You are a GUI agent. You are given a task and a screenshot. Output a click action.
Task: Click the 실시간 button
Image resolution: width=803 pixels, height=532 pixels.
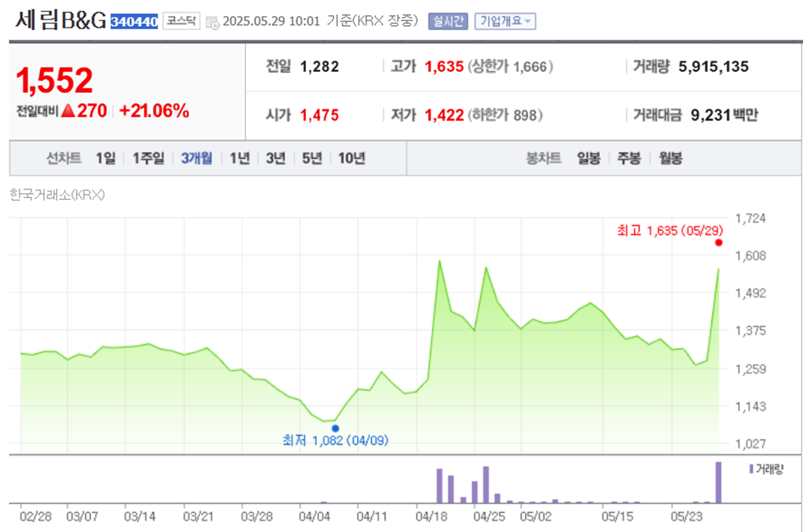(448, 21)
